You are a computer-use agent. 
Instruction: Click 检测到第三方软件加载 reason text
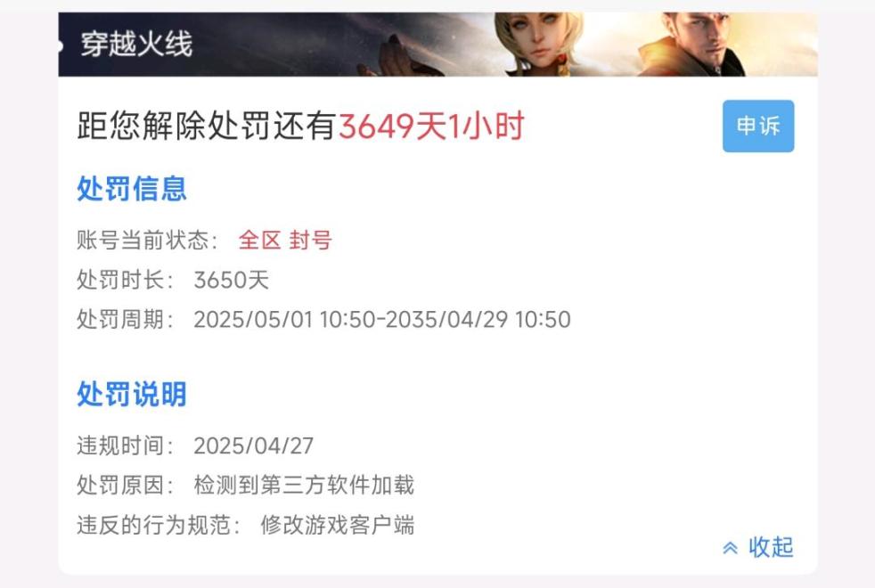[304, 485]
